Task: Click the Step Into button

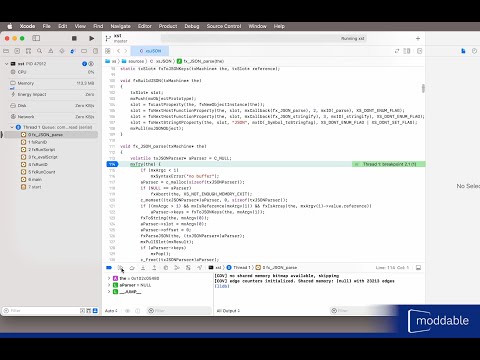Action: [x=143, y=268]
